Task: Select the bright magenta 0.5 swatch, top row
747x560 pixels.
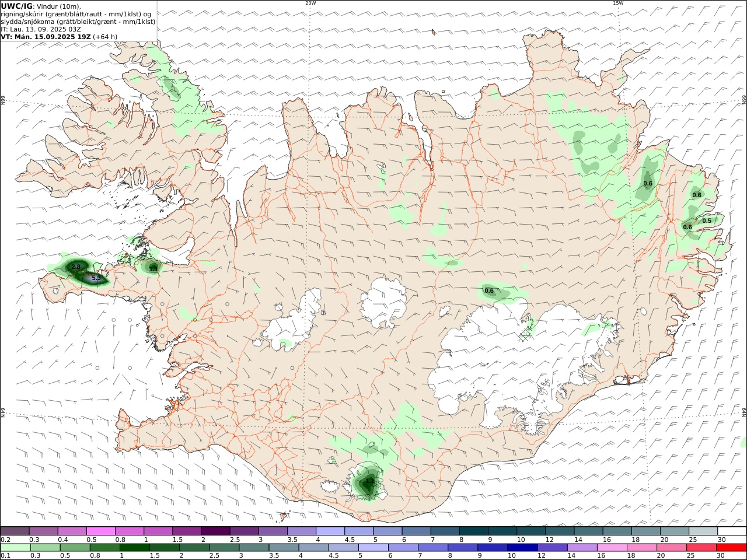Action: click(x=101, y=531)
